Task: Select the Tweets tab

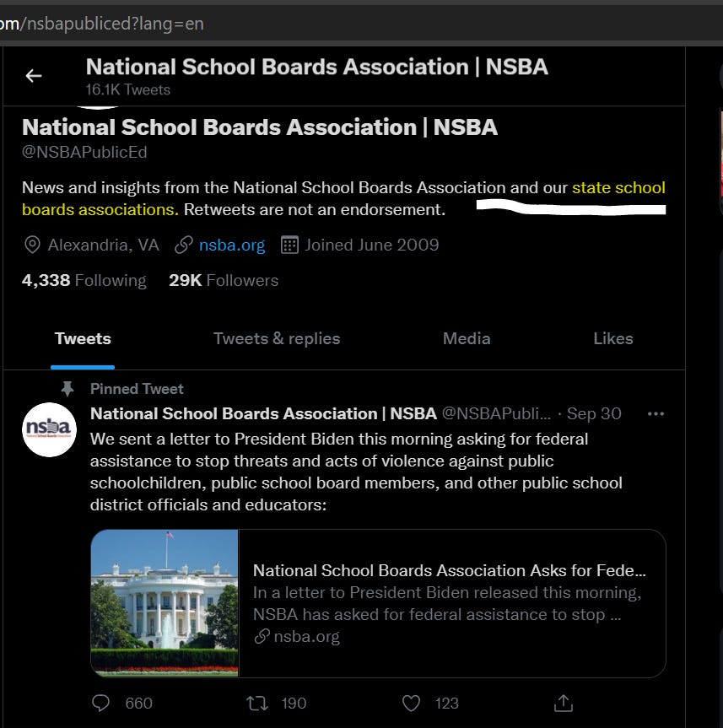Action: pos(83,339)
